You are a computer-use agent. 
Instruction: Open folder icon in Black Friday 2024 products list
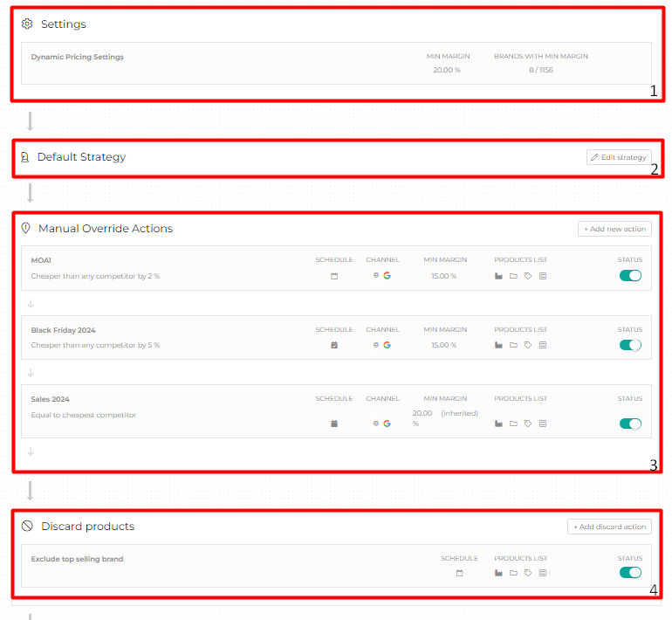tap(513, 345)
